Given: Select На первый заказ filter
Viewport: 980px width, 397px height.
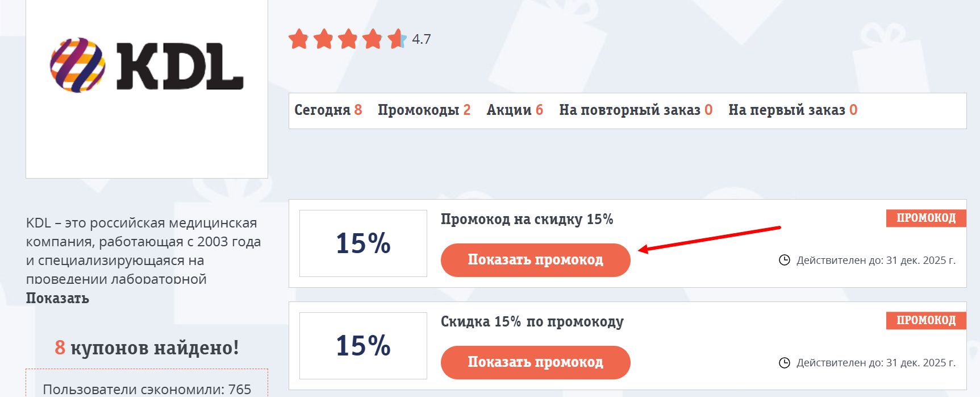Looking at the screenshot, I should coord(794,110).
